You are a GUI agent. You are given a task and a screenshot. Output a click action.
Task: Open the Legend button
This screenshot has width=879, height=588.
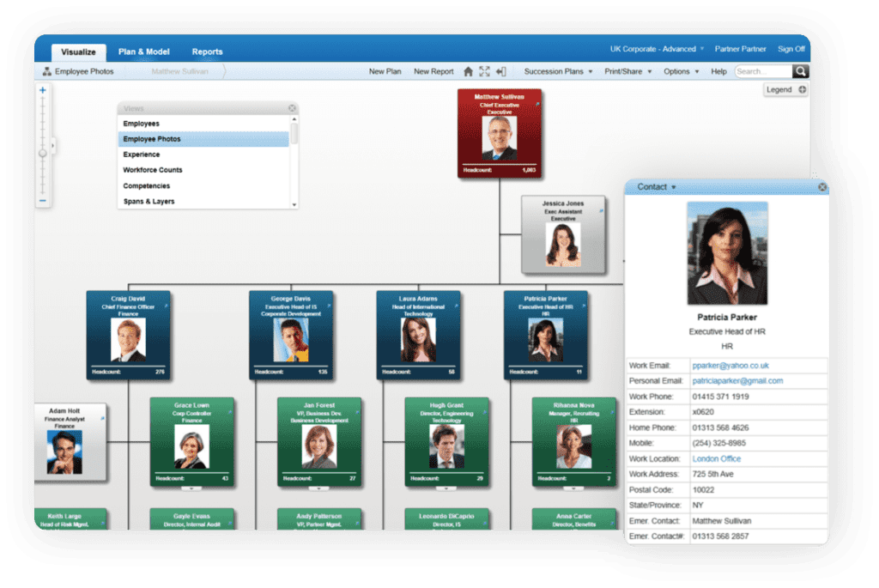pyautogui.click(x=785, y=89)
